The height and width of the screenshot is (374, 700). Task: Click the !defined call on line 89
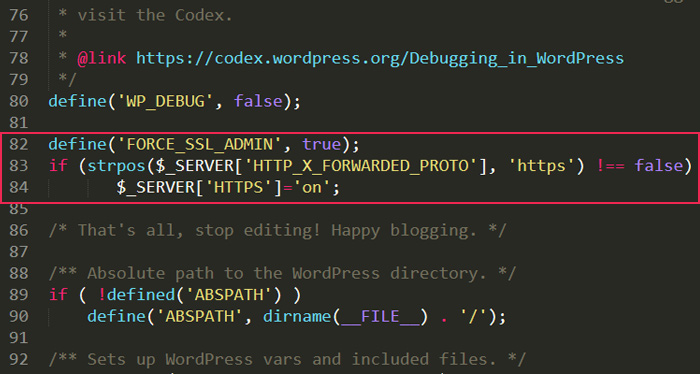[136, 295]
